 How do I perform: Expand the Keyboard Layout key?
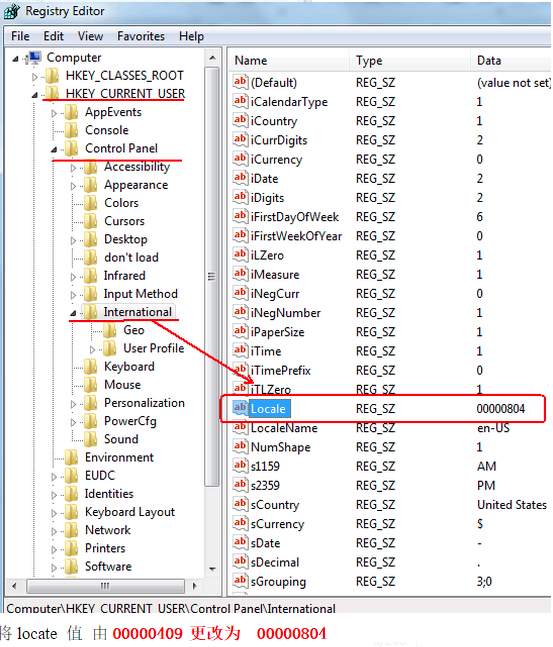coord(54,513)
